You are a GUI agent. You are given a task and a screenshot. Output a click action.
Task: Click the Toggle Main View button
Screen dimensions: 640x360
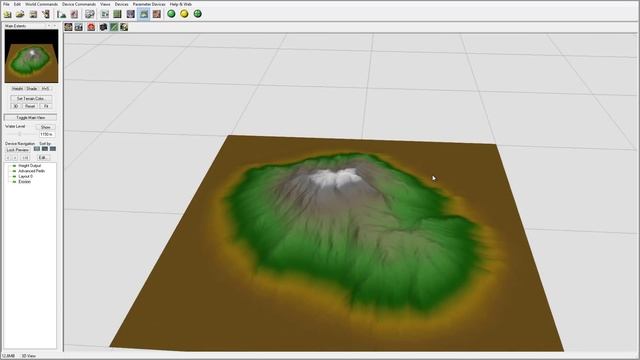[31, 118]
